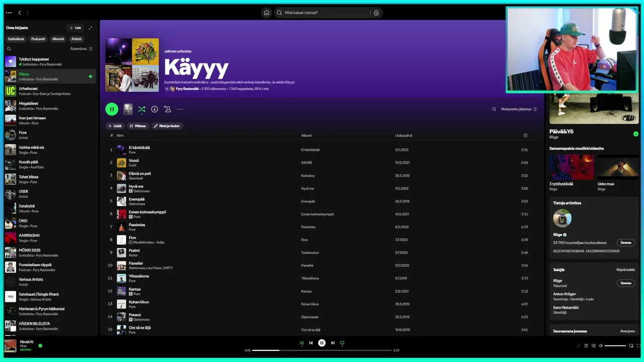644x362 pixels.
Task: Filter library by Artistit
Action: 76,39
